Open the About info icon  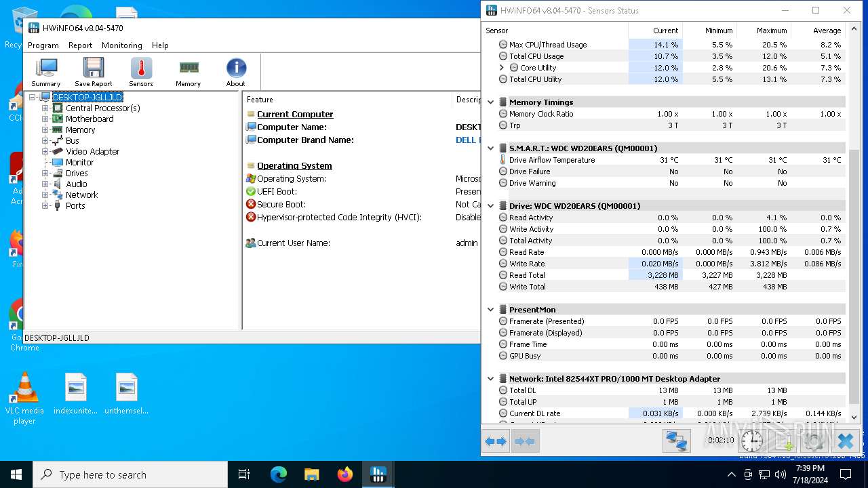coord(236,72)
